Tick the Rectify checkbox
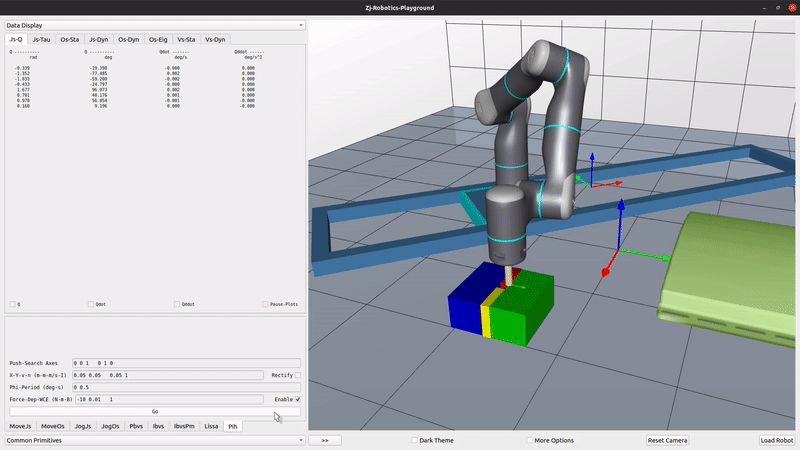The height and width of the screenshot is (450, 800). tap(298, 375)
